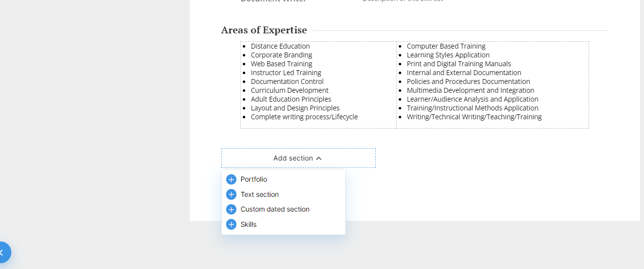
Task: Select the Corporate Branding list entry
Action: [282, 55]
